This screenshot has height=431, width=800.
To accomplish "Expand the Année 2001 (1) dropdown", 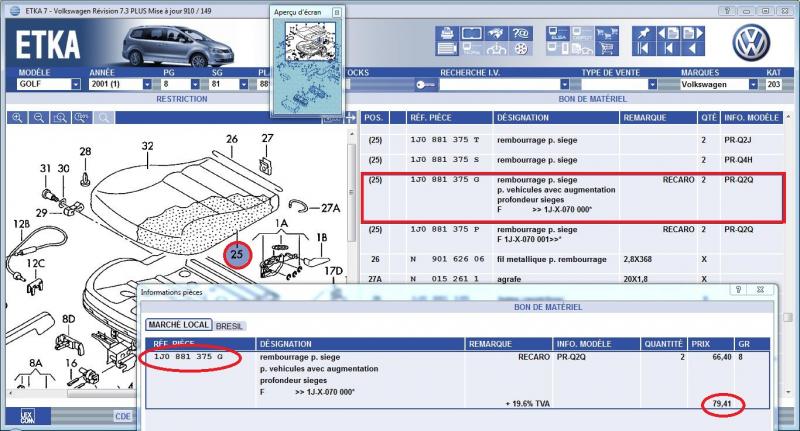I will click(147, 84).
